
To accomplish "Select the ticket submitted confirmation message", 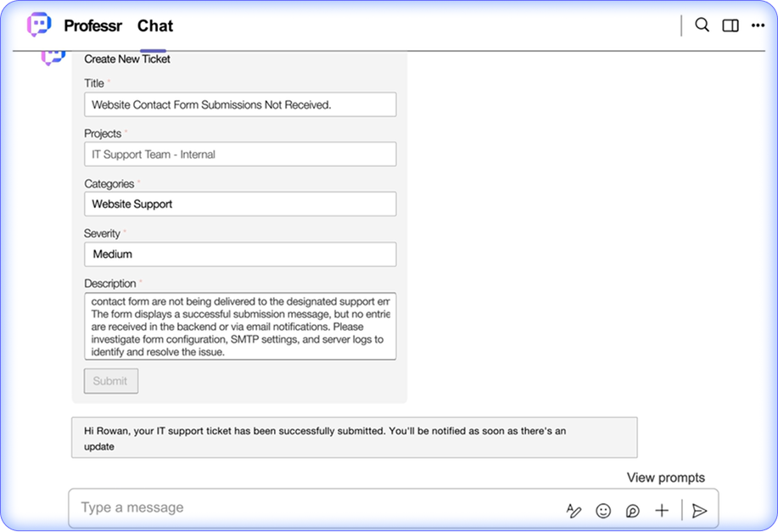I will (354, 438).
